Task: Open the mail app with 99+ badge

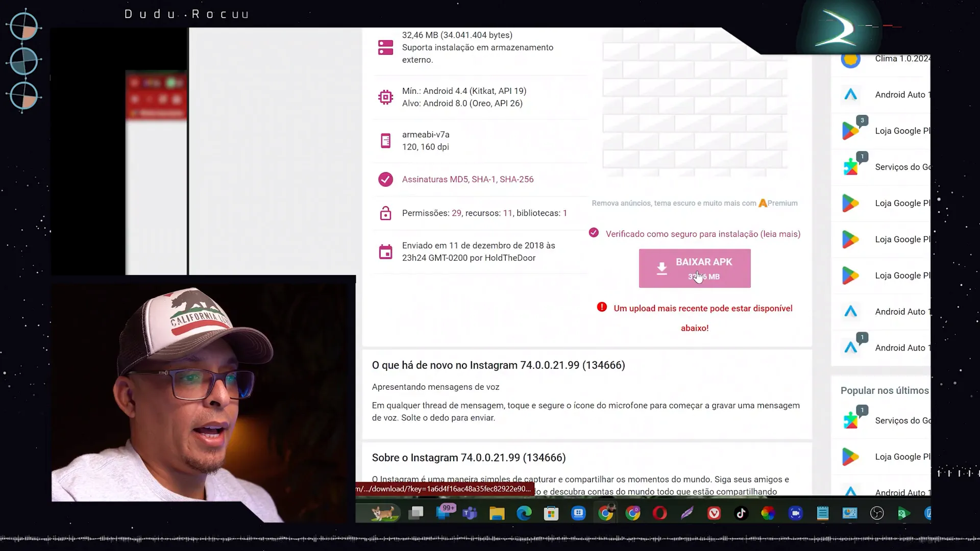Action: coord(445,513)
